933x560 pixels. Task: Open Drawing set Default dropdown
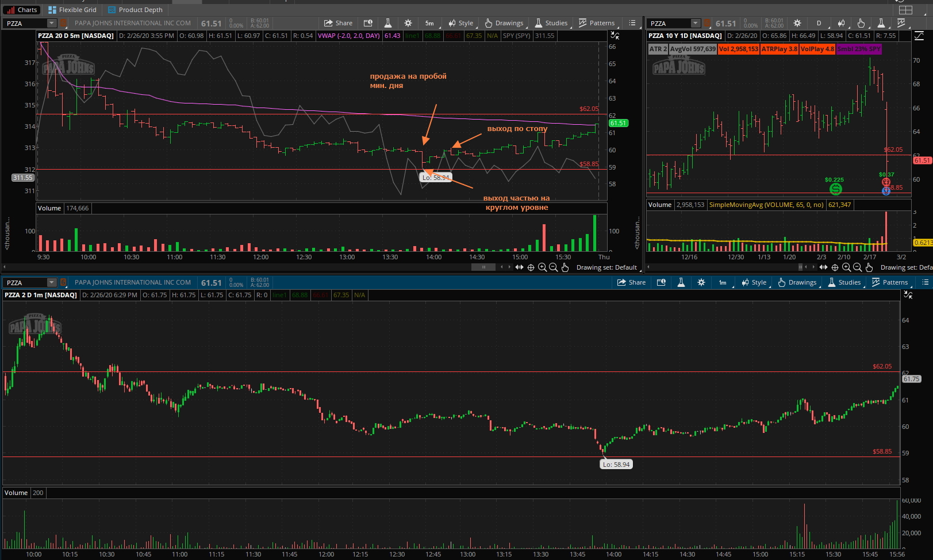click(x=606, y=267)
